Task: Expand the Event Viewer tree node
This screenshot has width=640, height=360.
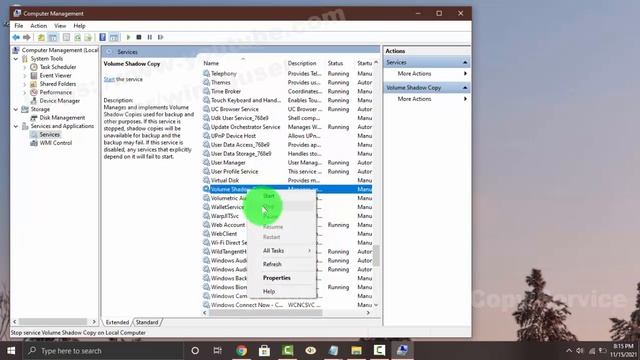Action: 24,76
